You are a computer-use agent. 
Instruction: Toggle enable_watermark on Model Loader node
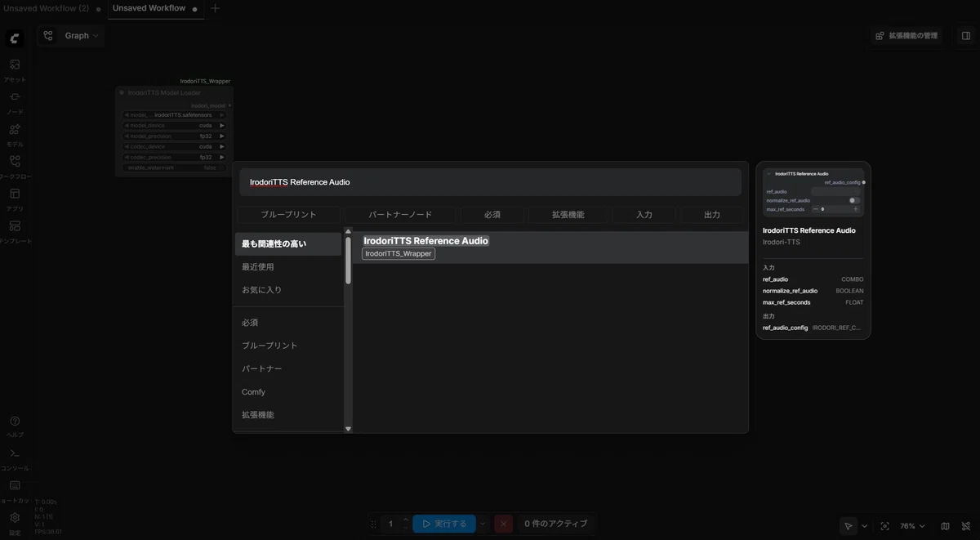175,167
